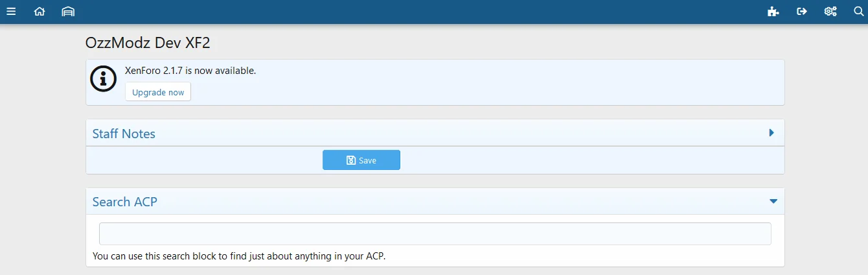Click the OzzModz Dev XF2 page title
Screen dimensions: 868x275
(148, 43)
